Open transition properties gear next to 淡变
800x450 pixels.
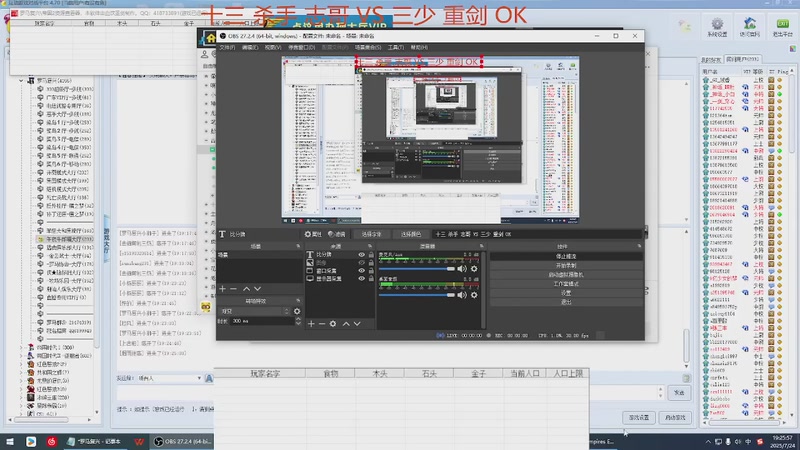coord(297,311)
